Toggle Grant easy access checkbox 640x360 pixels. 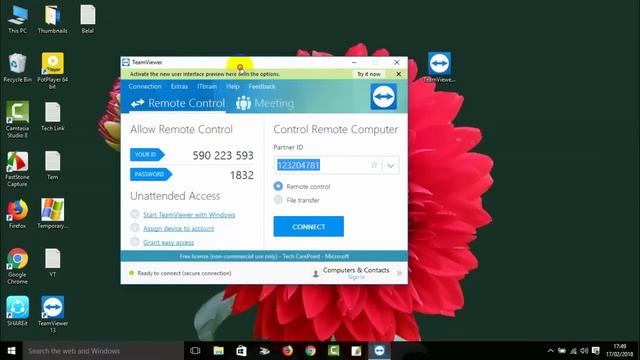point(135,242)
